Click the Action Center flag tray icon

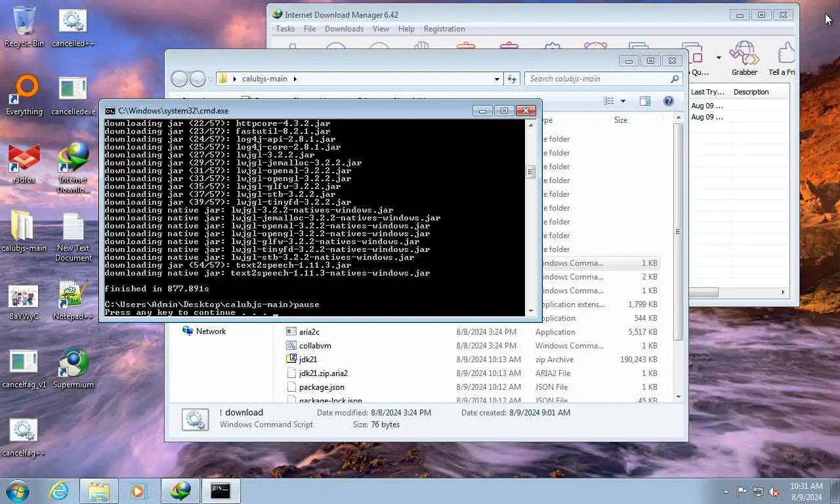pos(742,492)
